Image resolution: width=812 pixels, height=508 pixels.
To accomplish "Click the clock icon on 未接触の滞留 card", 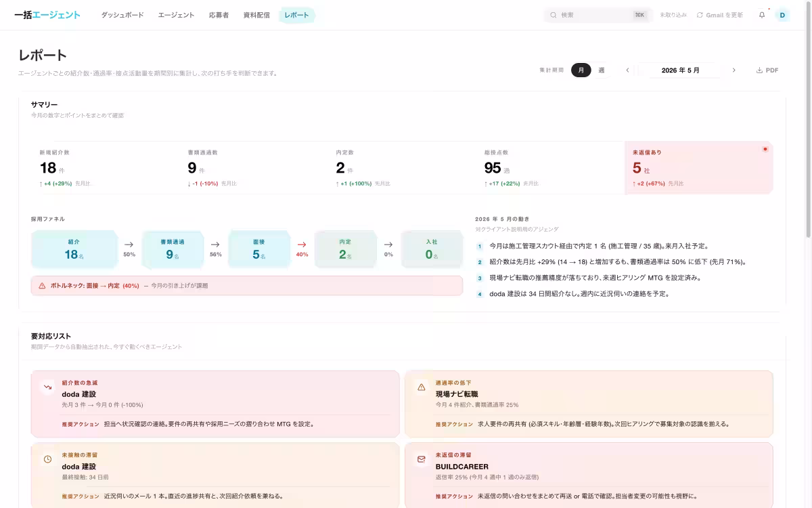I will (48, 459).
